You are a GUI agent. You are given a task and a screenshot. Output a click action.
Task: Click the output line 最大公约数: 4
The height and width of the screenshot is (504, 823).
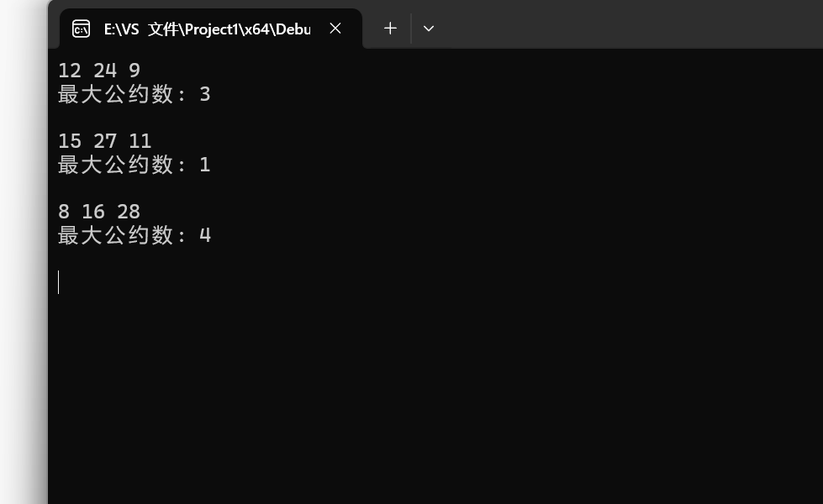[134, 235]
